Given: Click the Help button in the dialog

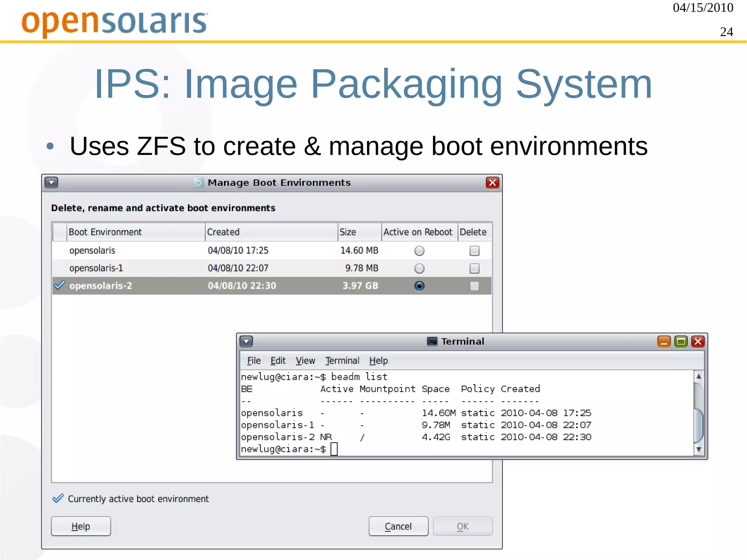Looking at the screenshot, I should click(81, 526).
